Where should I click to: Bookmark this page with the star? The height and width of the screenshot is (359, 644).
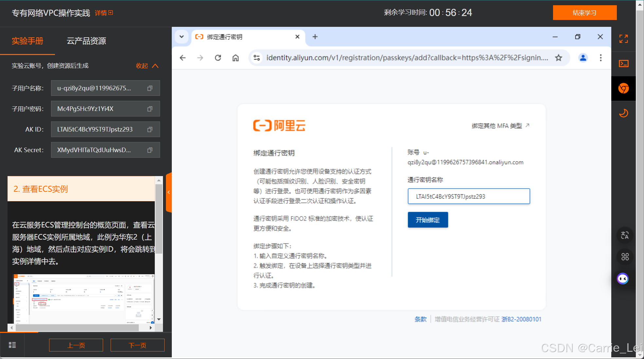[x=559, y=58]
